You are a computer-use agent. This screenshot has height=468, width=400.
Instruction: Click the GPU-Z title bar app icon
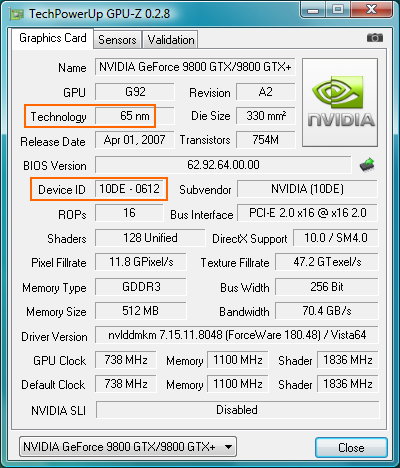pos(17,14)
